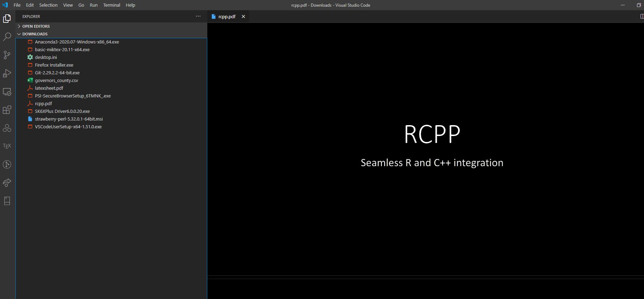Open Explorer's three-dot Views and More Actions menu

[198, 16]
